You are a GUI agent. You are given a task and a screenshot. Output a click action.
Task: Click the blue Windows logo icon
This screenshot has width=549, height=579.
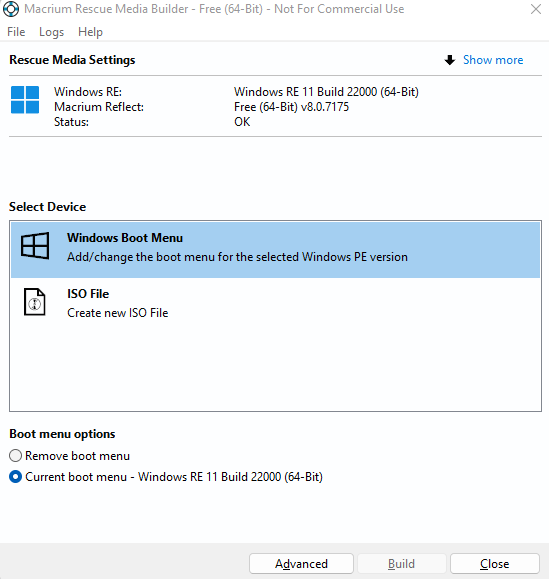point(25,100)
